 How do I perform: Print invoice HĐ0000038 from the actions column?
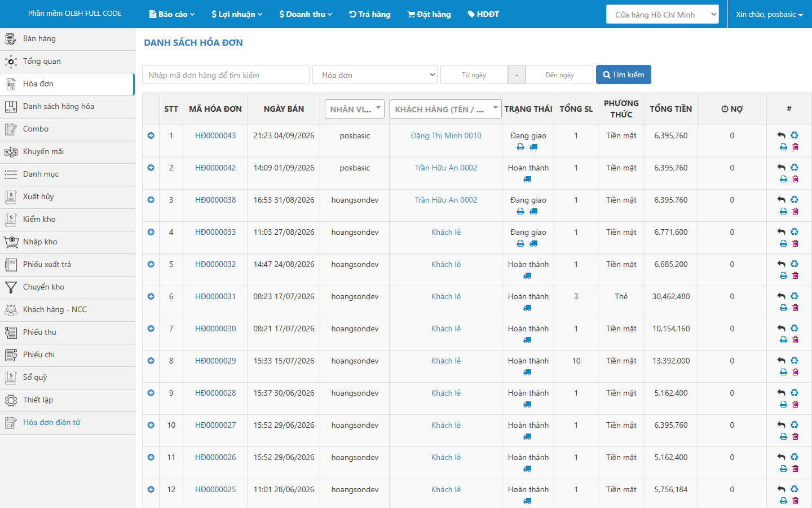(783, 211)
